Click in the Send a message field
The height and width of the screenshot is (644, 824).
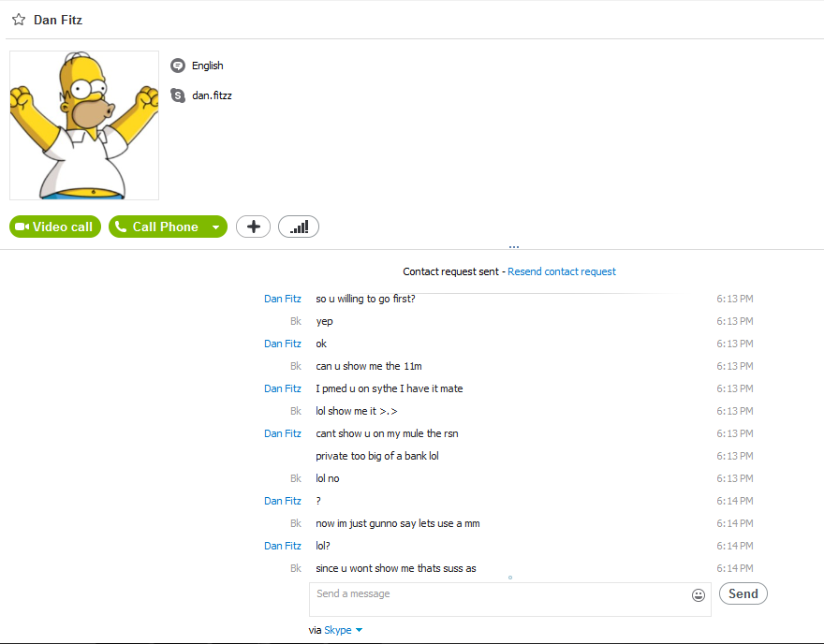click(x=509, y=599)
